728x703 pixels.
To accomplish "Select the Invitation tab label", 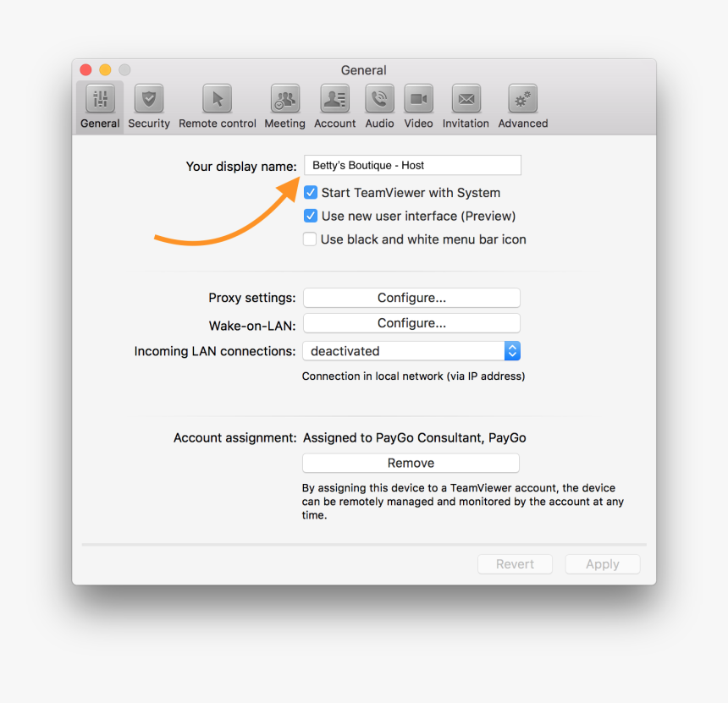I will pos(466,124).
